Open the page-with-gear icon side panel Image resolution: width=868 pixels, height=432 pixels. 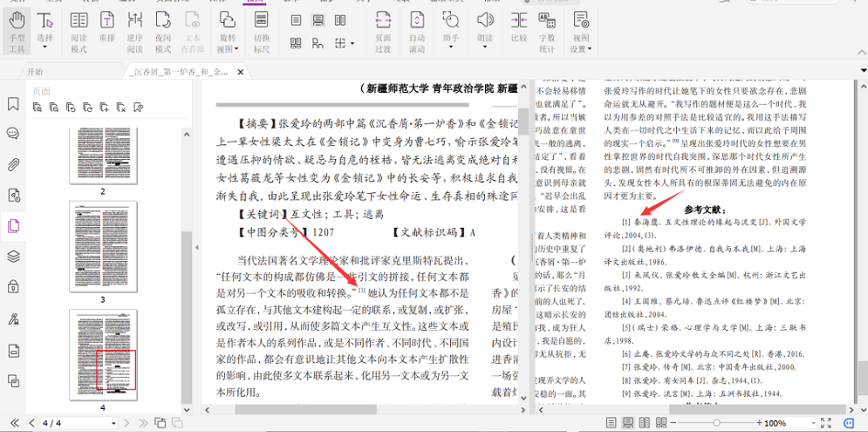tap(13, 195)
